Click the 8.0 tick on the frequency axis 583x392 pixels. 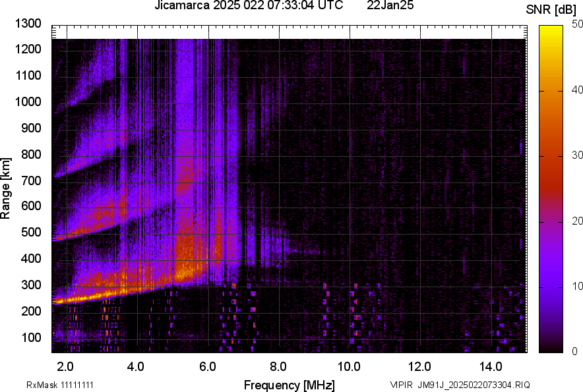(278, 366)
